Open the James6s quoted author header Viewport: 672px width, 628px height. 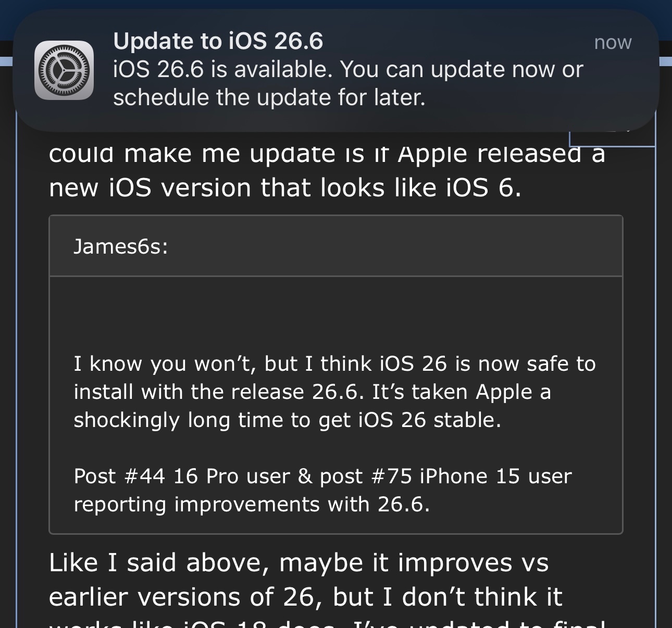coord(336,246)
